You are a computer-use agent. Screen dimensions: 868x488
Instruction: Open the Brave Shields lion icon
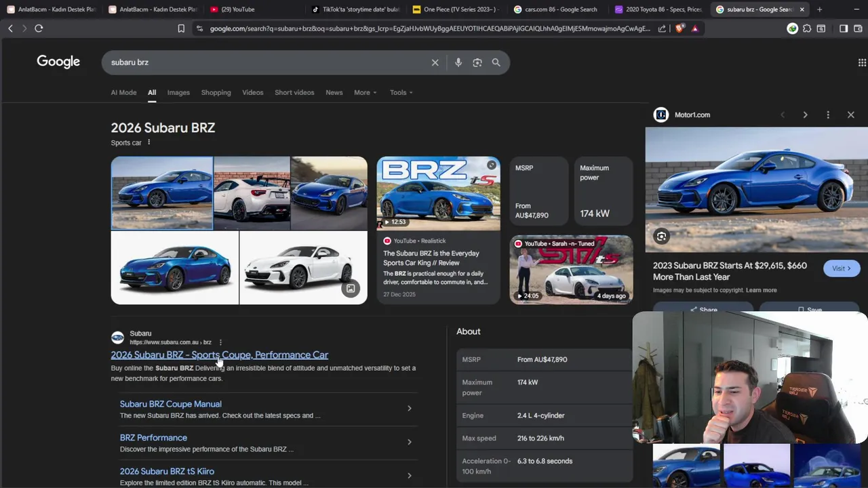680,28
